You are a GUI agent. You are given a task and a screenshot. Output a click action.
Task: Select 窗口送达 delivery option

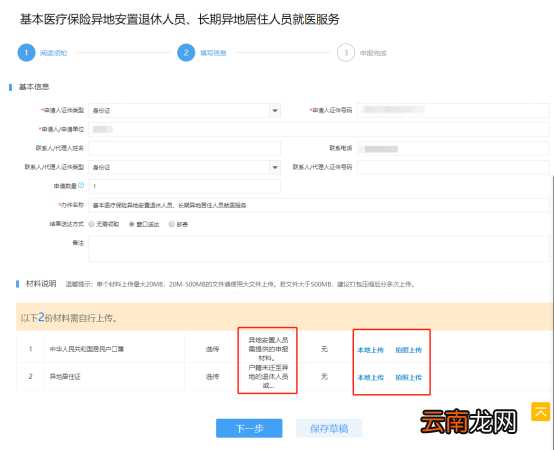(132, 224)
